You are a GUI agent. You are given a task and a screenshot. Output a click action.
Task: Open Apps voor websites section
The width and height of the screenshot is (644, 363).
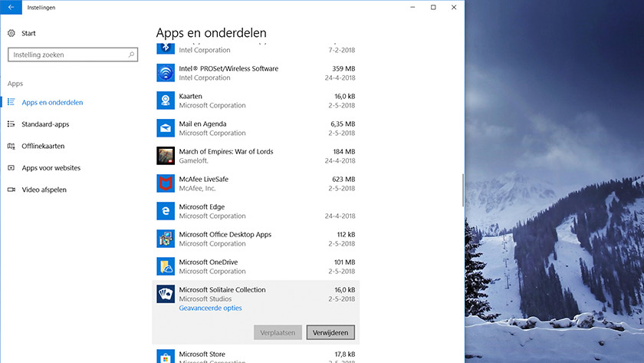51,167
